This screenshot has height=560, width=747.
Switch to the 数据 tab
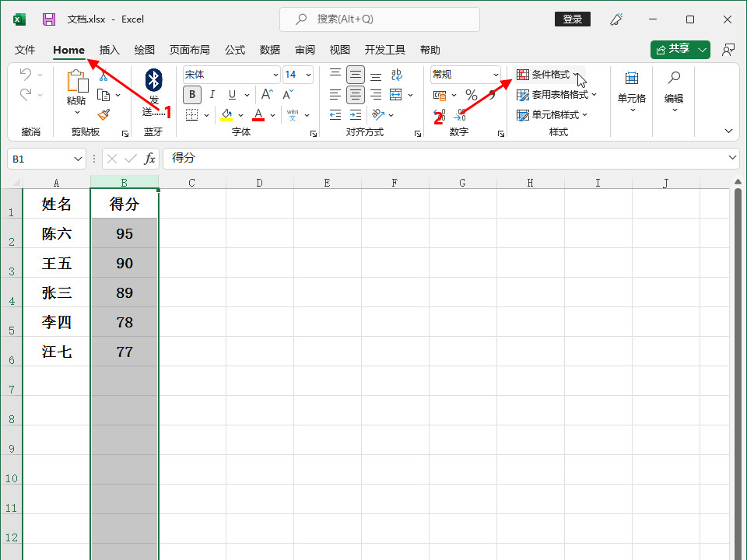270,50
